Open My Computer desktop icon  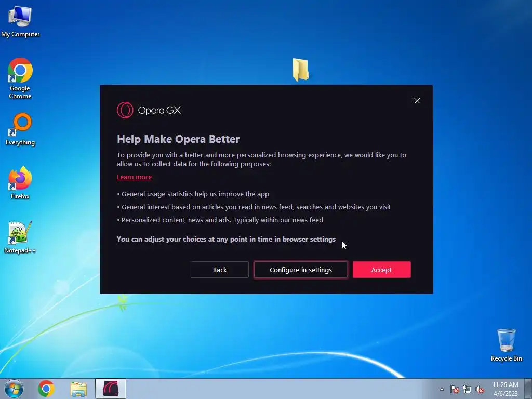coord(20,22)
